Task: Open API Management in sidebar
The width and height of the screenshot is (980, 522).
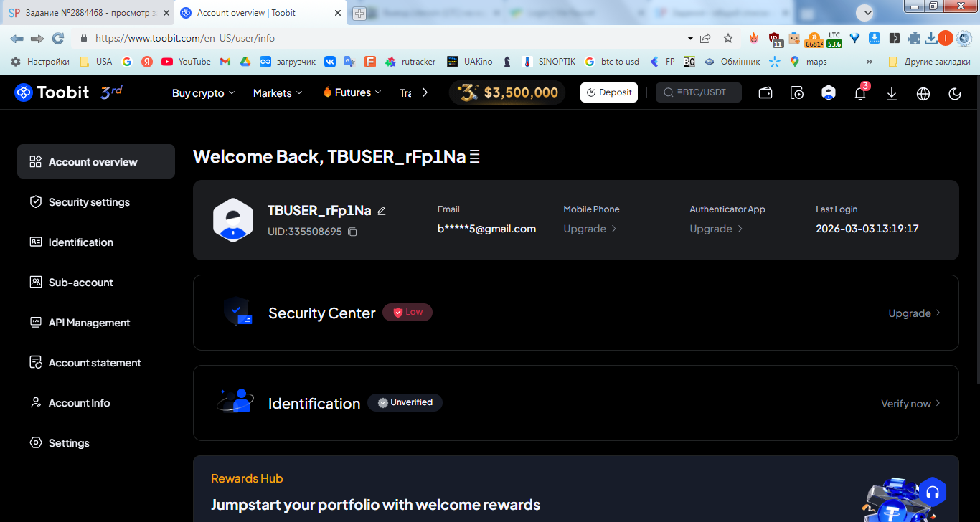Action: 96,323
